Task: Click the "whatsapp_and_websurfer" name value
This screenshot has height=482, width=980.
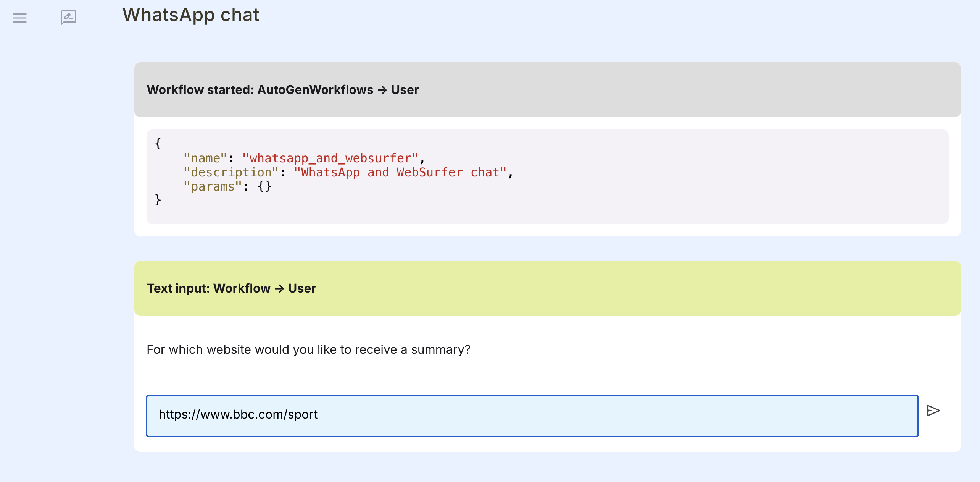Action: pos(330,158)
